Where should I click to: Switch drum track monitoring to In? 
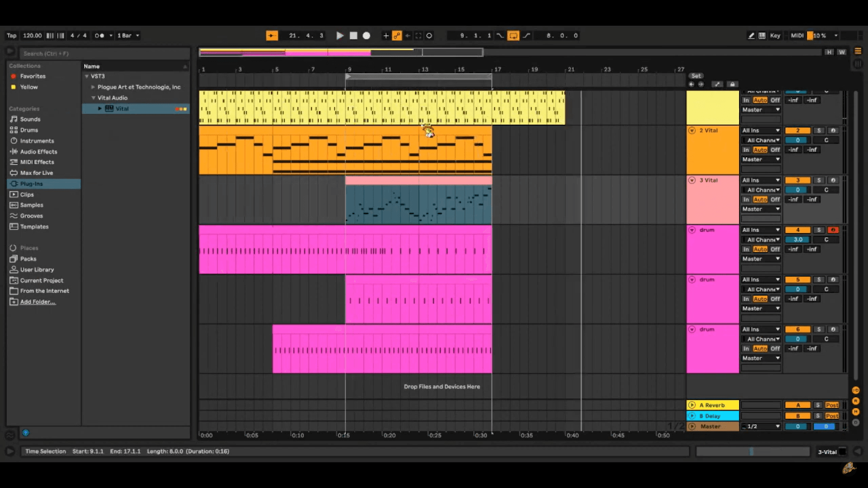pos(746,249)
